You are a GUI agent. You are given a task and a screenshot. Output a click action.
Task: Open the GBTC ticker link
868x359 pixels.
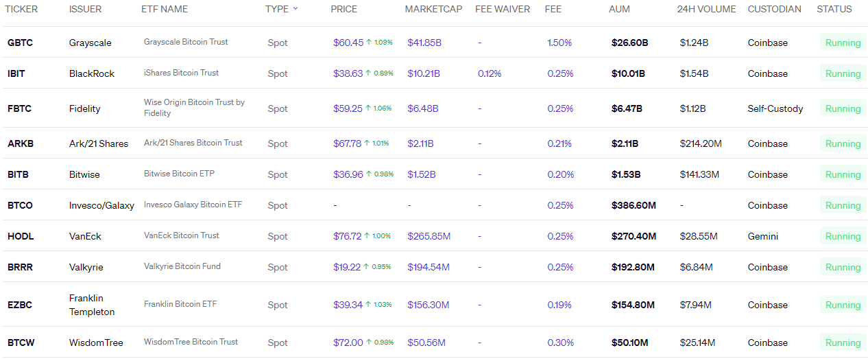click(20, 43)
